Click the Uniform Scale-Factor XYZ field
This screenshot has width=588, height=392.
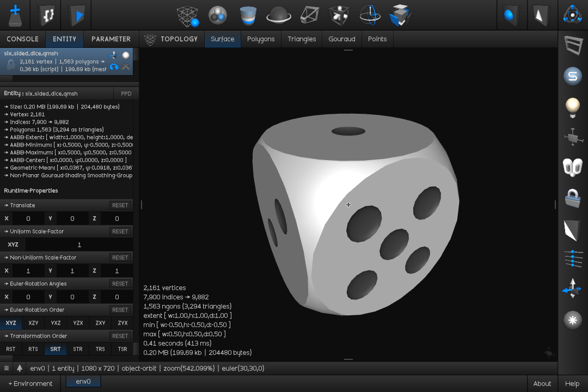[x=79, y=244]
